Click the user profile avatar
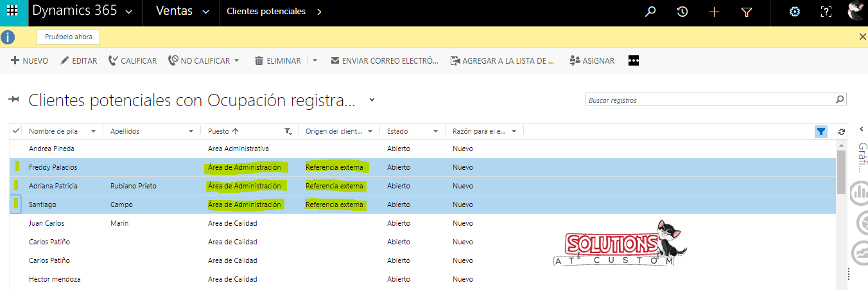This screenshot has width=868, height=290. click(x=856, y=11)
